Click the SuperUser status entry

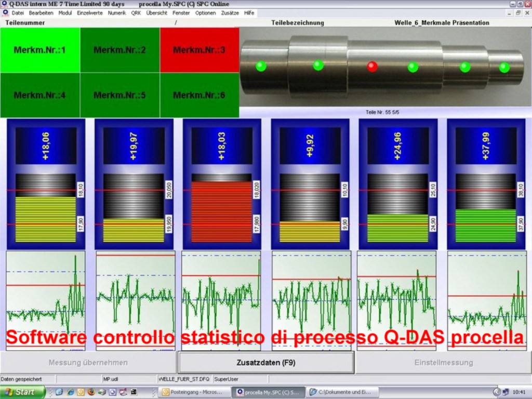click(227, 379)
